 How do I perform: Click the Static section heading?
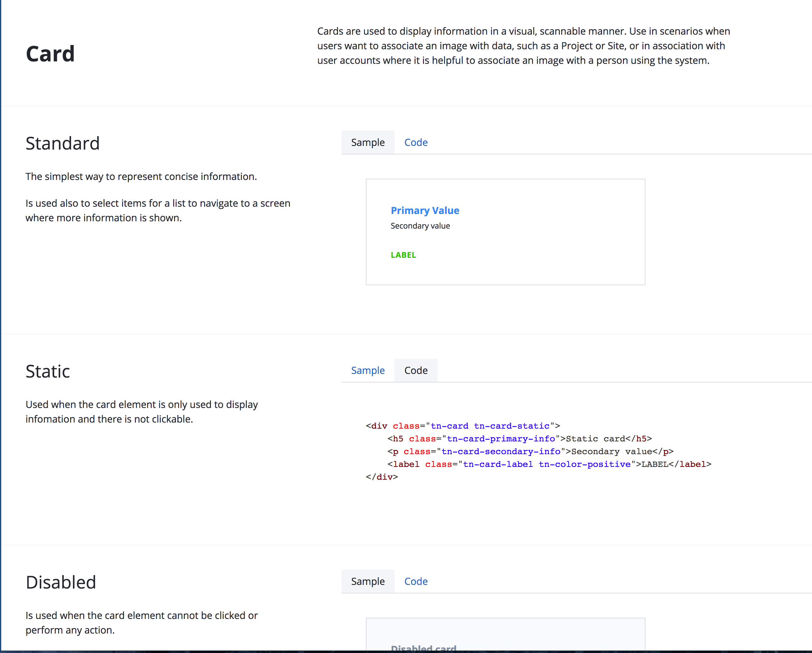tap(47, 371)
